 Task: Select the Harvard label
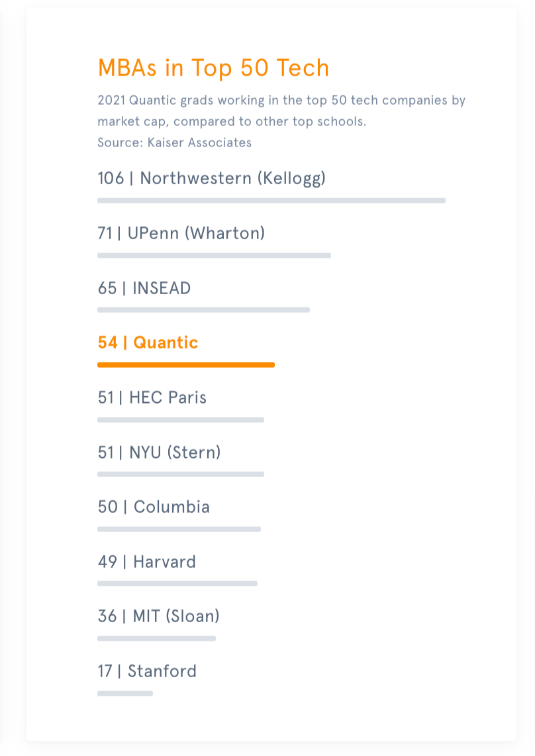pyautogui.click(x=146, y=562)
